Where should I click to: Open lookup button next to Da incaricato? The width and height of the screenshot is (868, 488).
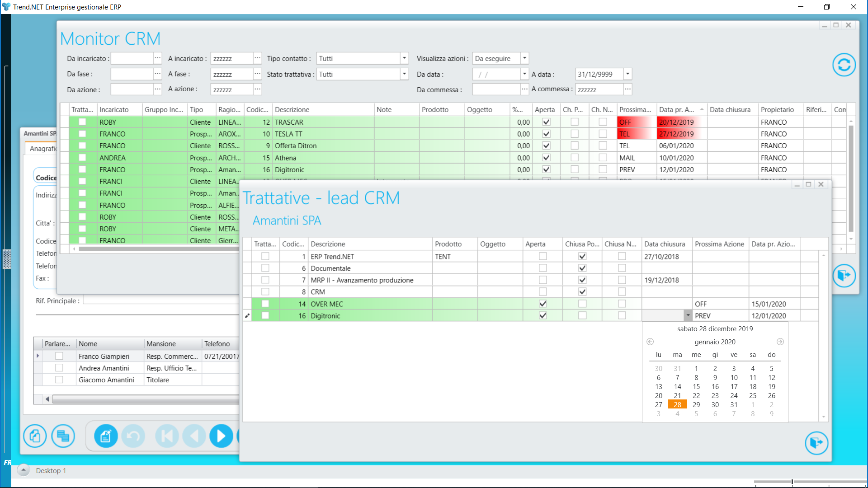[x=157, y=59]
